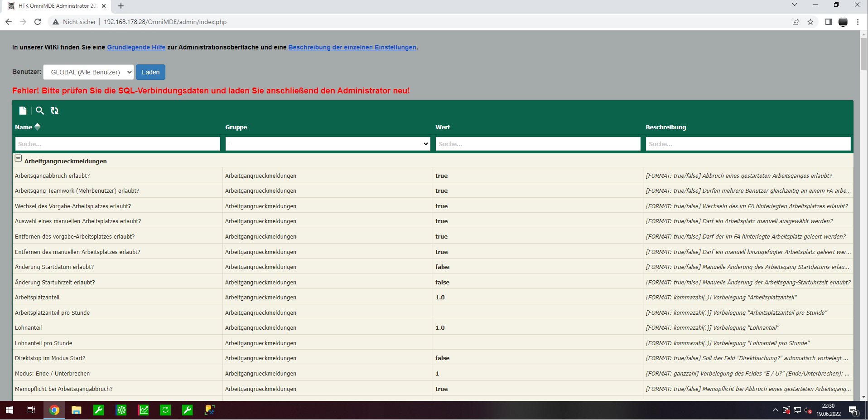Open the green chart application in taskbar

(x=143, y=410)
